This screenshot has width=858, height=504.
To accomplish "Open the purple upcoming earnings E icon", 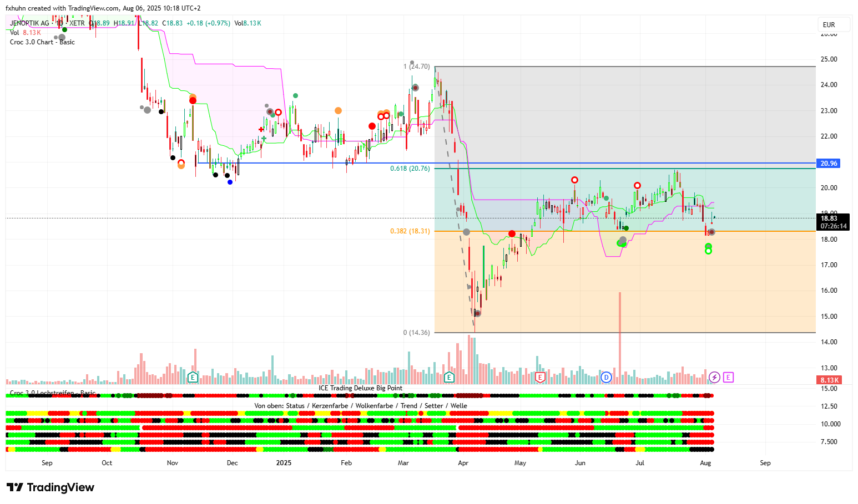I will [x=728, y=378].
